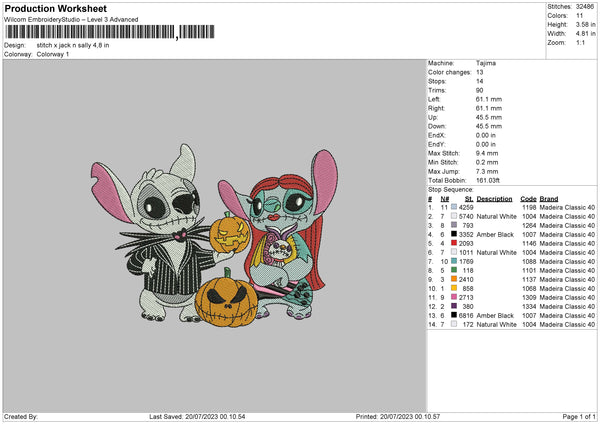Click the Max Stitch value 9.4 mm
Image resolution: width=600 pixels, height=424 pixels.
(487, 153)
